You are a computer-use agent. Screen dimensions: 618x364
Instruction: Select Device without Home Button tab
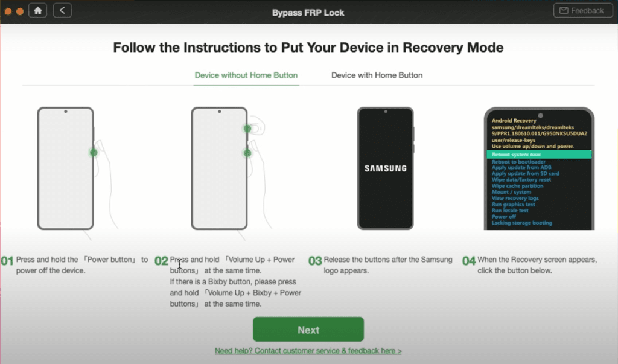[246, 75]
